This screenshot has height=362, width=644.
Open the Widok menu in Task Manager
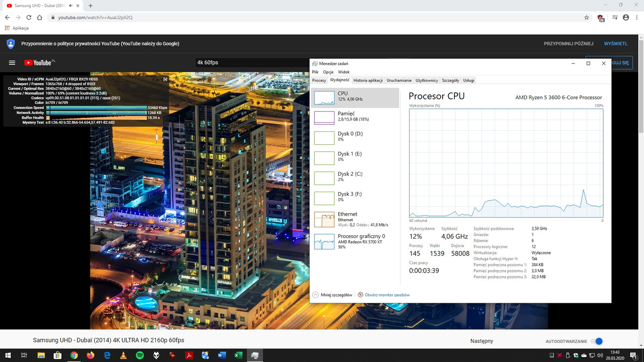[x=344, y=72]
